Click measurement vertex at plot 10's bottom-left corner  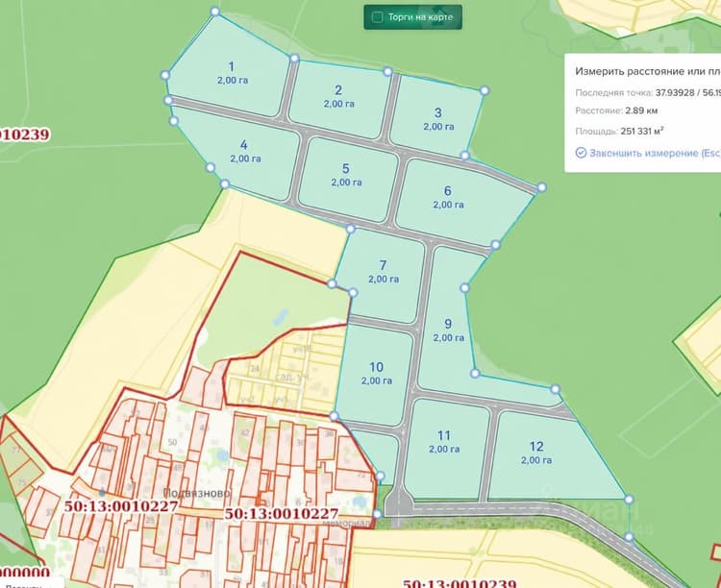(335, 417)
